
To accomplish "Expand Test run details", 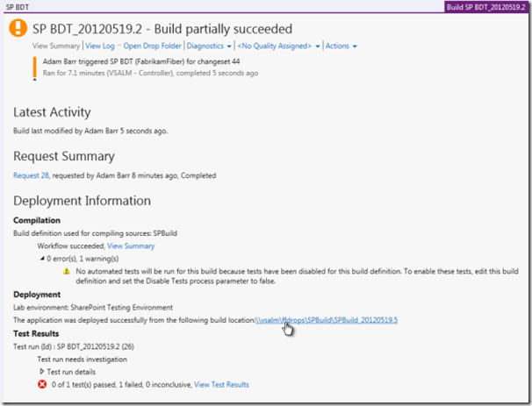I will tap(41, 372).
